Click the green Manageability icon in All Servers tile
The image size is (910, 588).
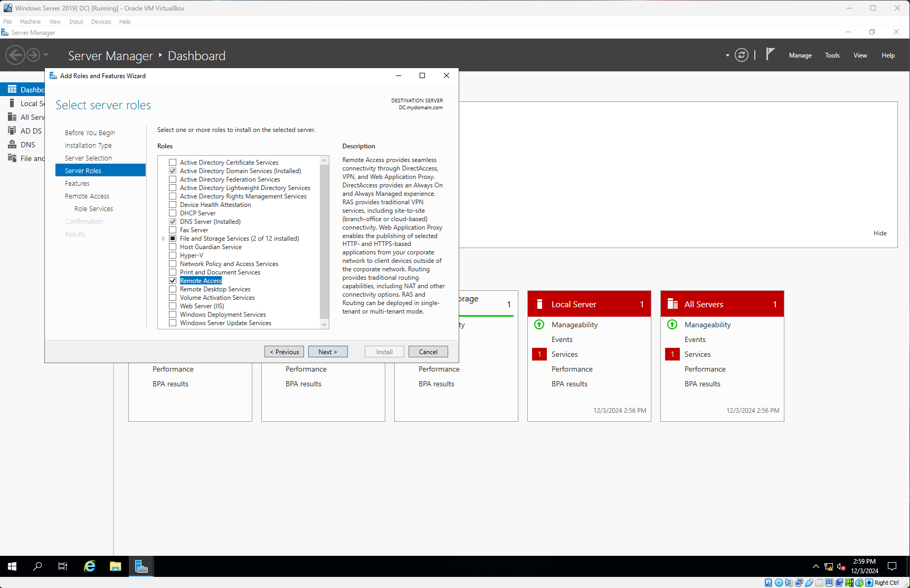(x=672, y=325)
